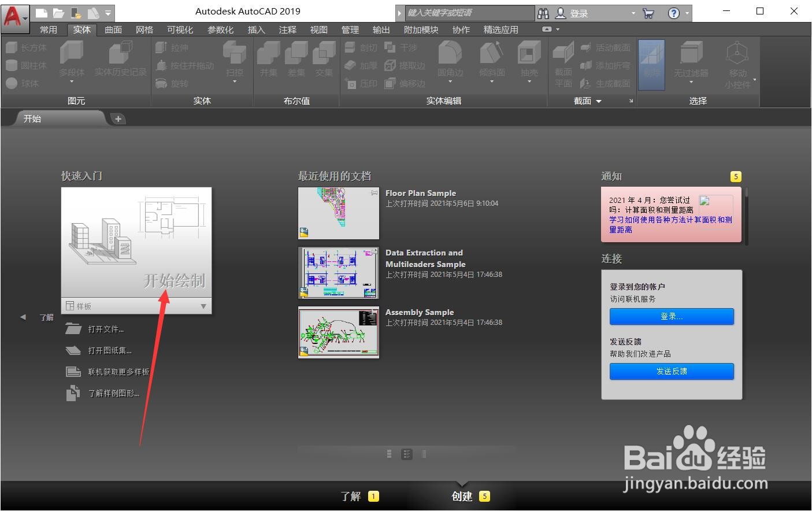Image resolution: width=812 pixels, height=511 pixels.
Task: Open the Section panel dialog launcher arrow
Action: click(631, 101)
